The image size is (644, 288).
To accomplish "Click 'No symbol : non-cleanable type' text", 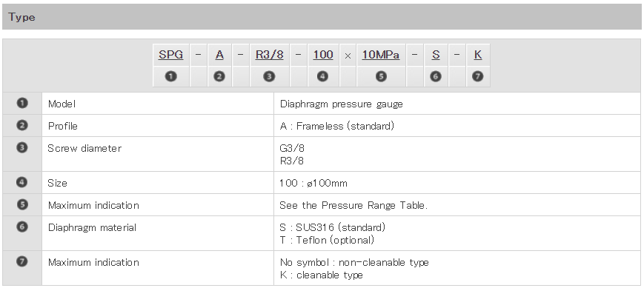I will click(354, 263).
